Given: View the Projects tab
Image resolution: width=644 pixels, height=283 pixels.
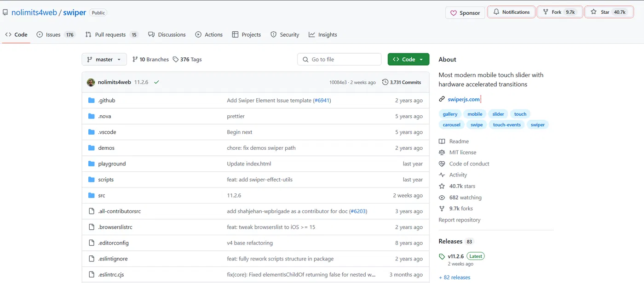Looking at the screenshot, I should tap(247, 34).
